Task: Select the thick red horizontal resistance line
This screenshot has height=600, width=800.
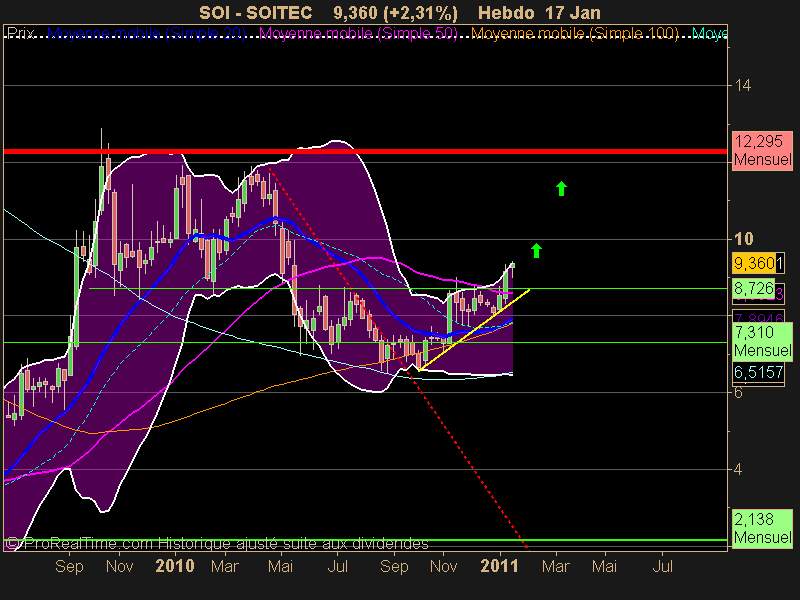Action: 365,152
